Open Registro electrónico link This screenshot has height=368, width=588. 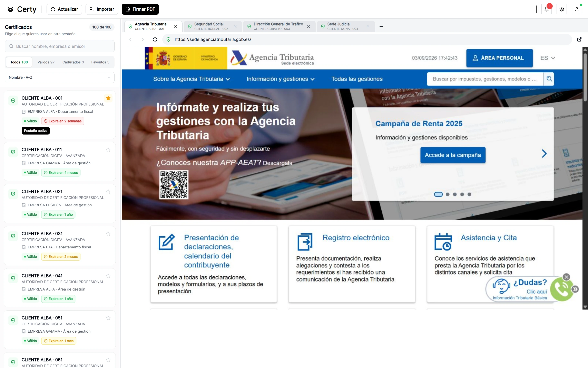356,238
